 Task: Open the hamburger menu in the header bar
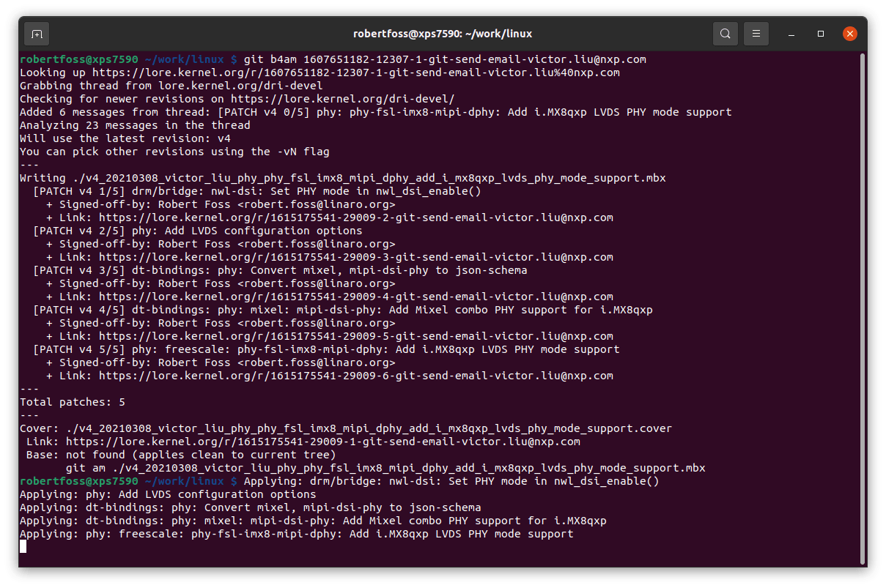click(756, 34)
